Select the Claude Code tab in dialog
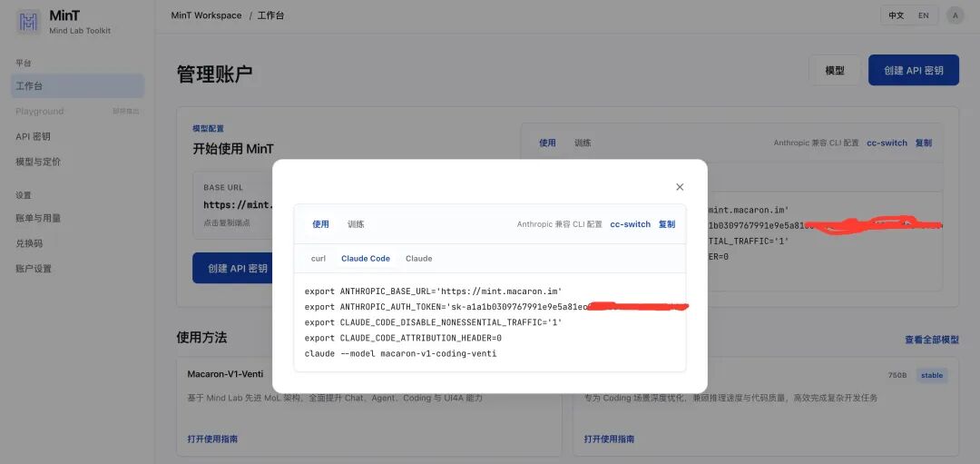Image resolution: width=980 pixels, height=464 pixels. coord(366,258)
